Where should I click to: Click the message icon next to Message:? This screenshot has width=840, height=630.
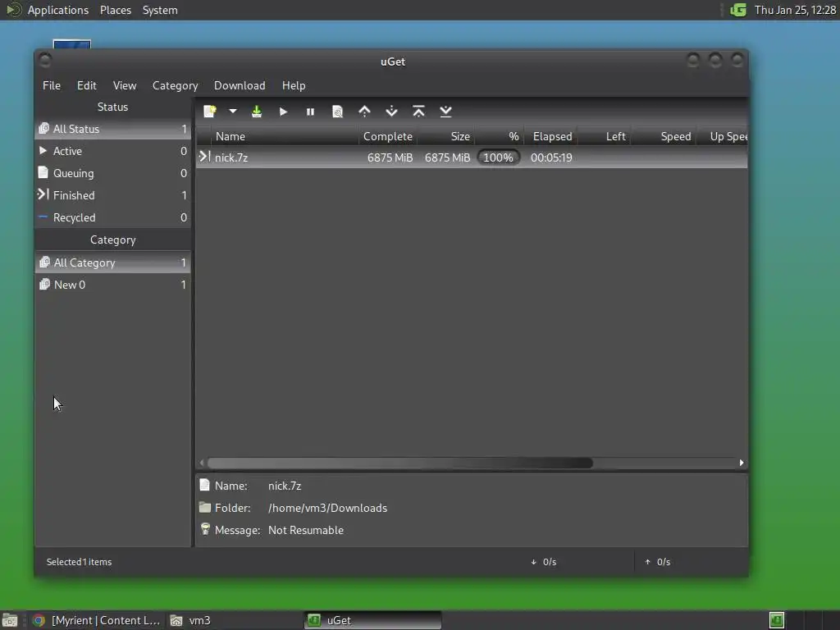pos(204,529)
